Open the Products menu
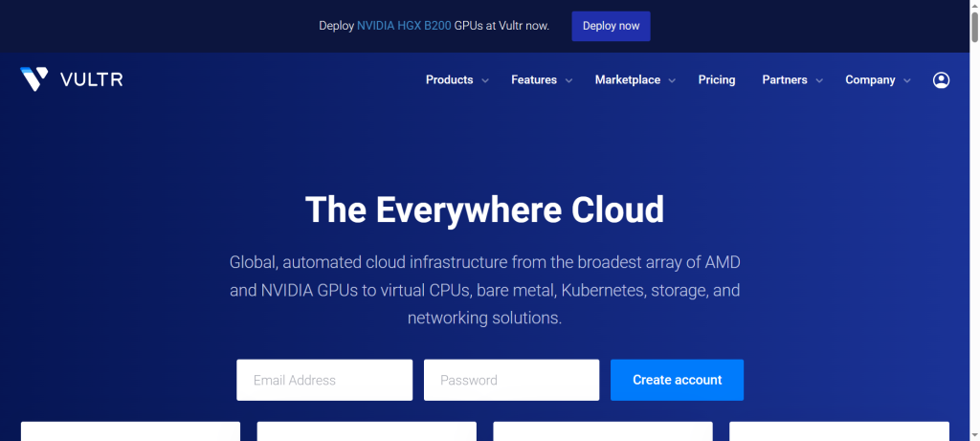 point(450,80)
